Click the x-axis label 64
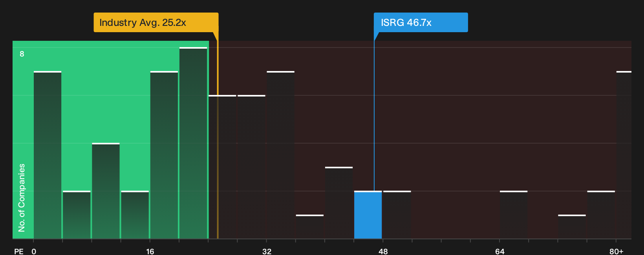The height and width of the screenshot is (255, 644). [x=499, y=251]
